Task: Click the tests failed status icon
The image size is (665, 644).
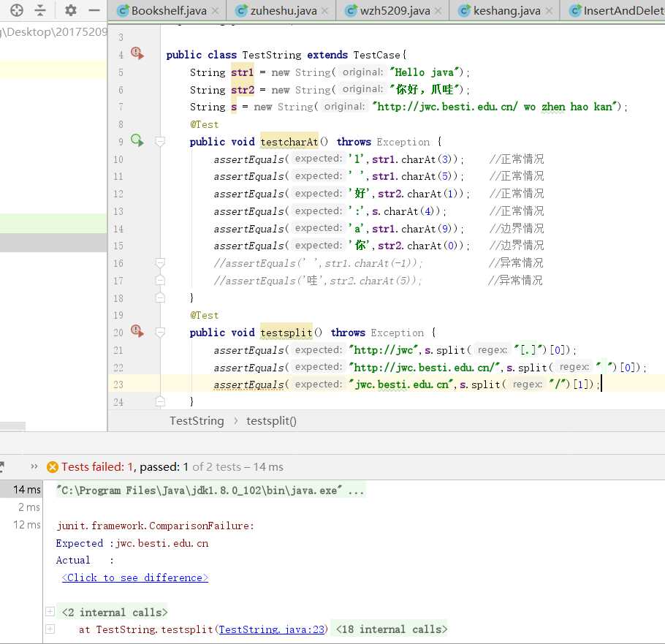Action: tap(53, 467)
